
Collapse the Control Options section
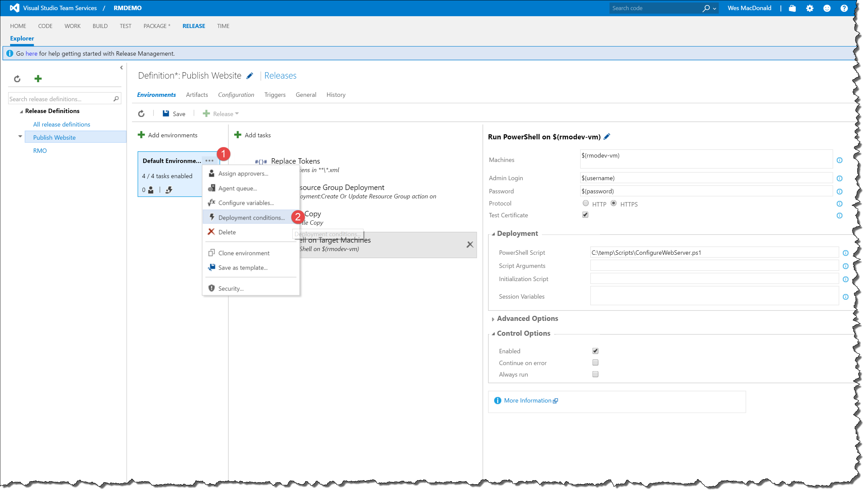click(x=523, y=333)
